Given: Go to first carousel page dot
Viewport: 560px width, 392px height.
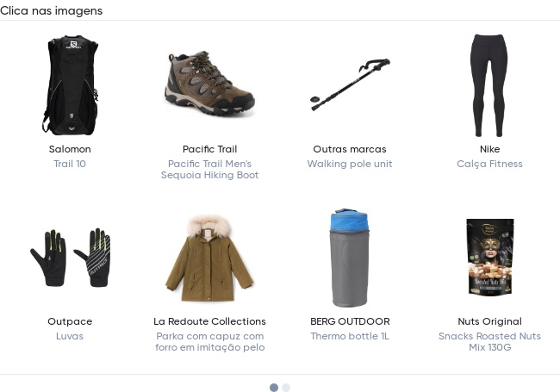Looking at the screenshot, I should [274, 388].
